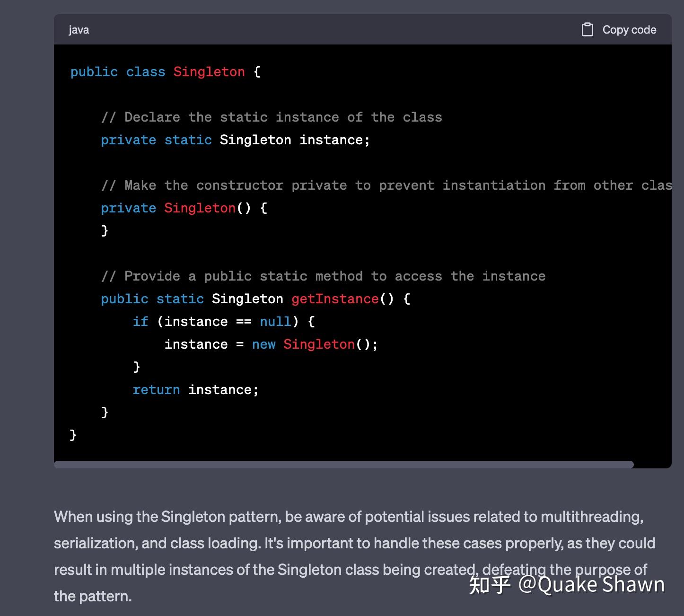The width and height of the screenshot is (684, 616).
Task: Click the Quake Shawn watermark link
Action: tap(591, 585)
